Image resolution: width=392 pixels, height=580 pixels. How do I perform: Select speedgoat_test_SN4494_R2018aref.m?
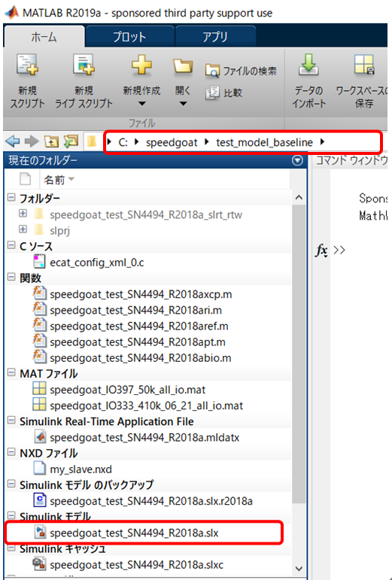[139, 326]
